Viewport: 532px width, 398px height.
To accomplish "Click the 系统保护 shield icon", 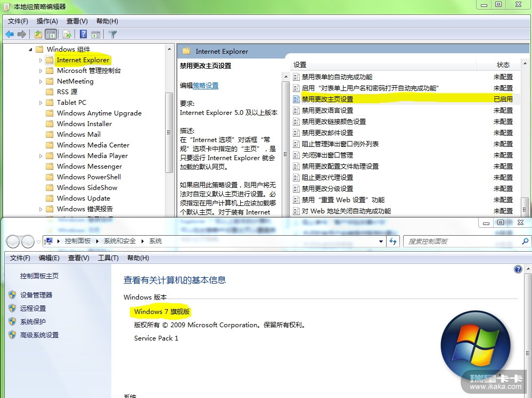I will coord(13,321).
